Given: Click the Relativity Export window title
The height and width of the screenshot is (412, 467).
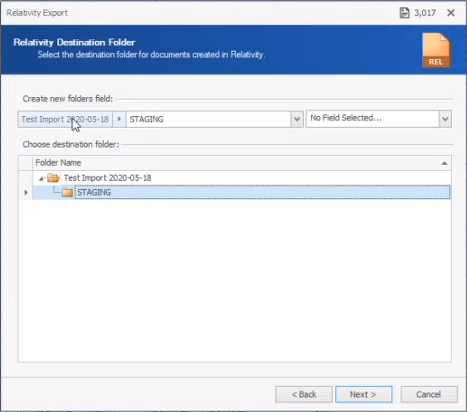Looking at the screenshot, I should tap(37, 13).
